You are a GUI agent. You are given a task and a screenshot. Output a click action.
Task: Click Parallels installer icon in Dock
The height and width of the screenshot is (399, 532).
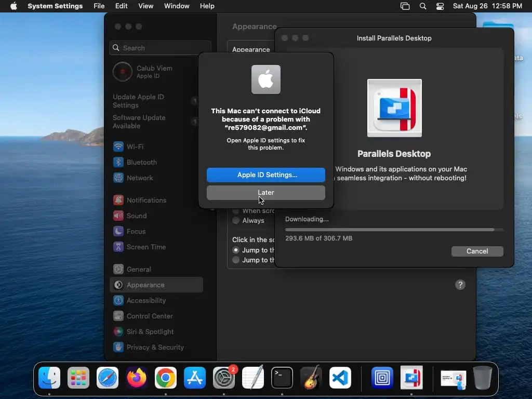click(411, 378)
